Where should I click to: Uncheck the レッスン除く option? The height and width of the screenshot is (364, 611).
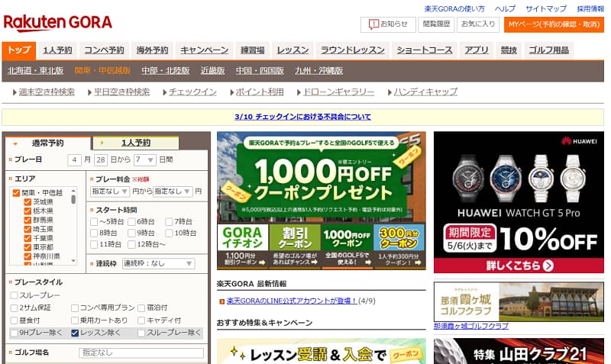tap(75, 333)
